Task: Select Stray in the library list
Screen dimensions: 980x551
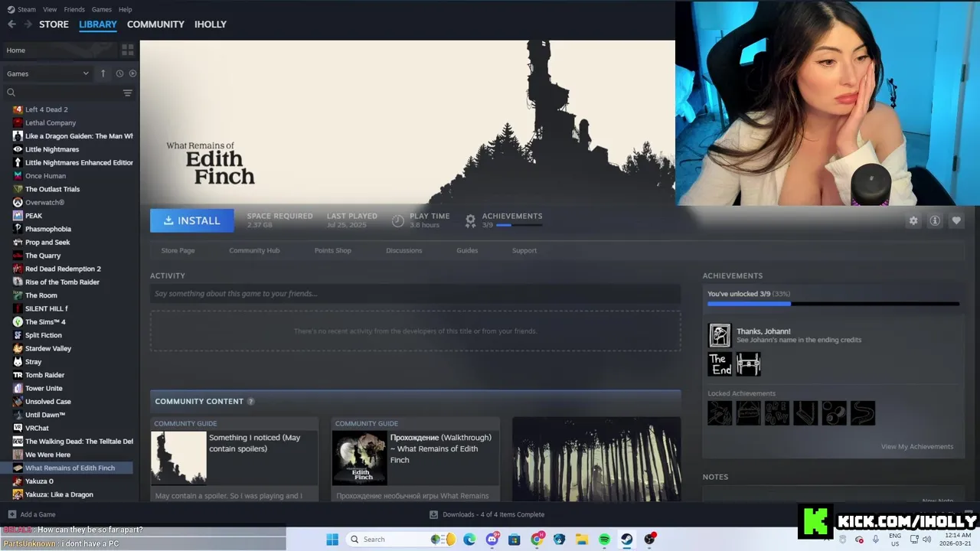Action: [33, 362]
